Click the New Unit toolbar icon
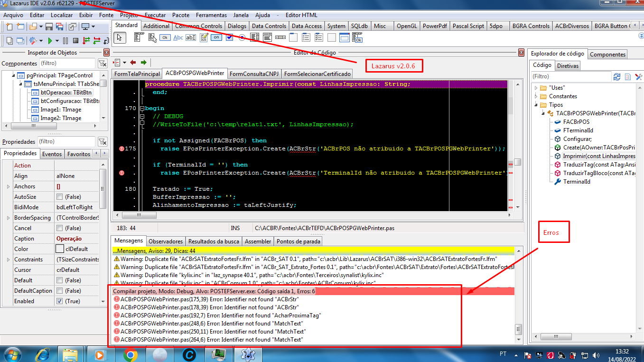The width and height of the screenshot is (644, 362). [9, 27]
